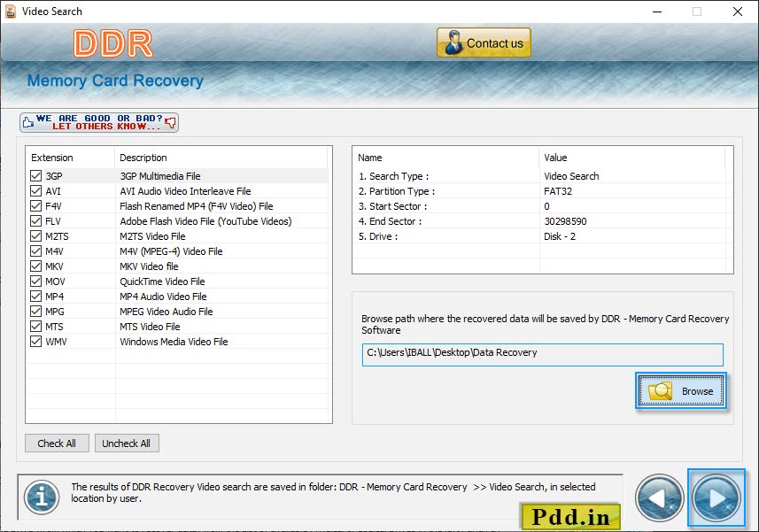Select 'M2TS Video File' description
This screenshot has width=759, height=532.
pos(152,236)
